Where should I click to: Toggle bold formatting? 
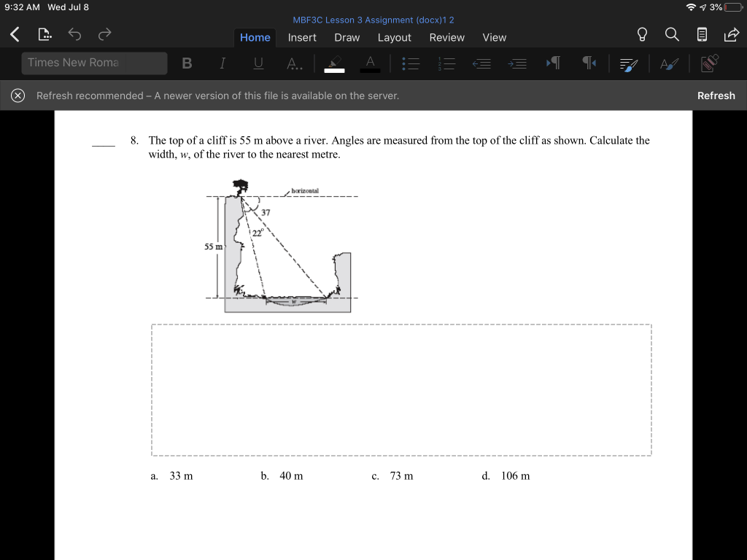187,64
